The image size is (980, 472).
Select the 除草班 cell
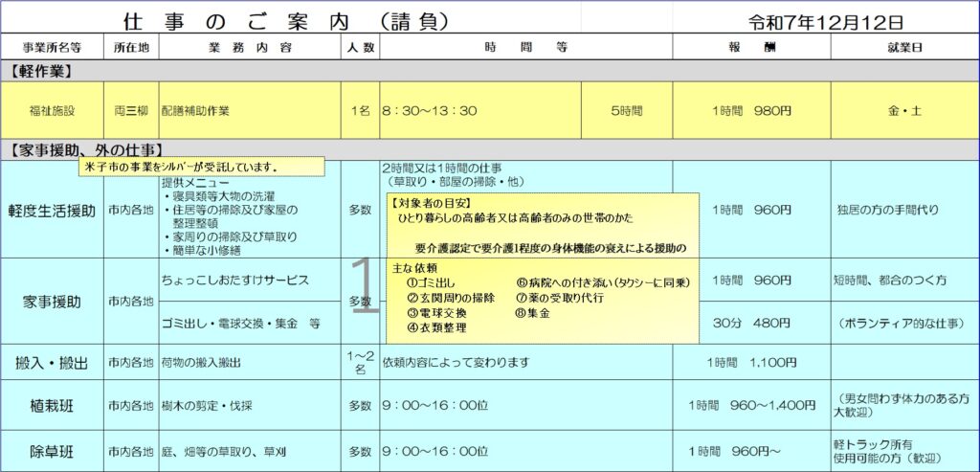[52, 451]
